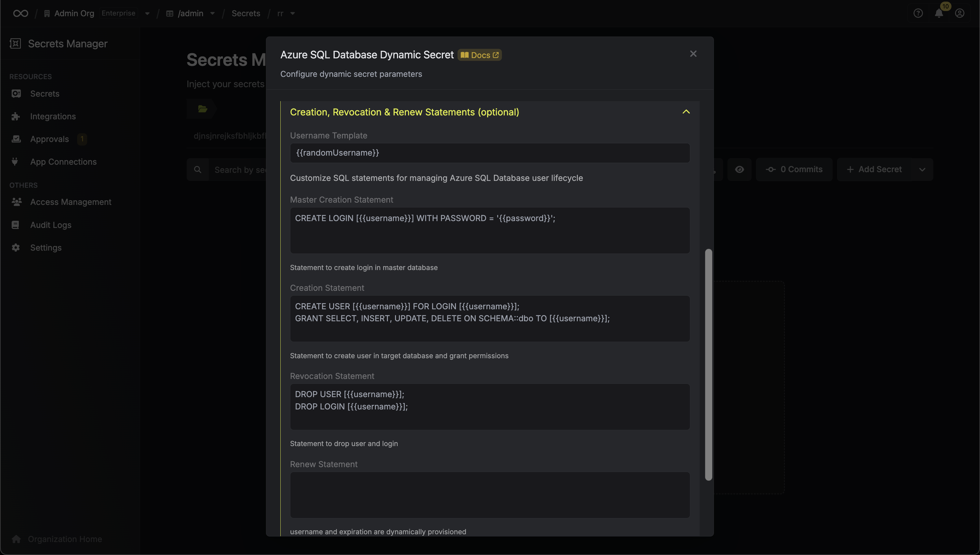The width and height of the screenshot is (980, 555).
Task: Click the Infisical infinity logo icon
Action: [x=20, y=13]
